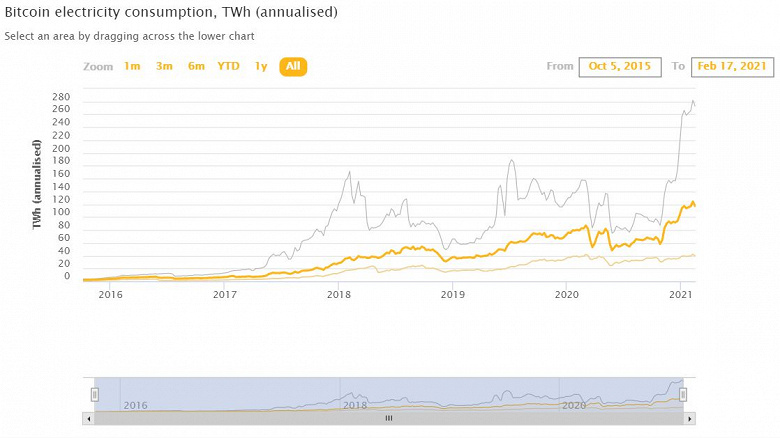The image size is (780, 438).
Task: Click the 2019 x-axis label
Action: [x=453, y=295]
